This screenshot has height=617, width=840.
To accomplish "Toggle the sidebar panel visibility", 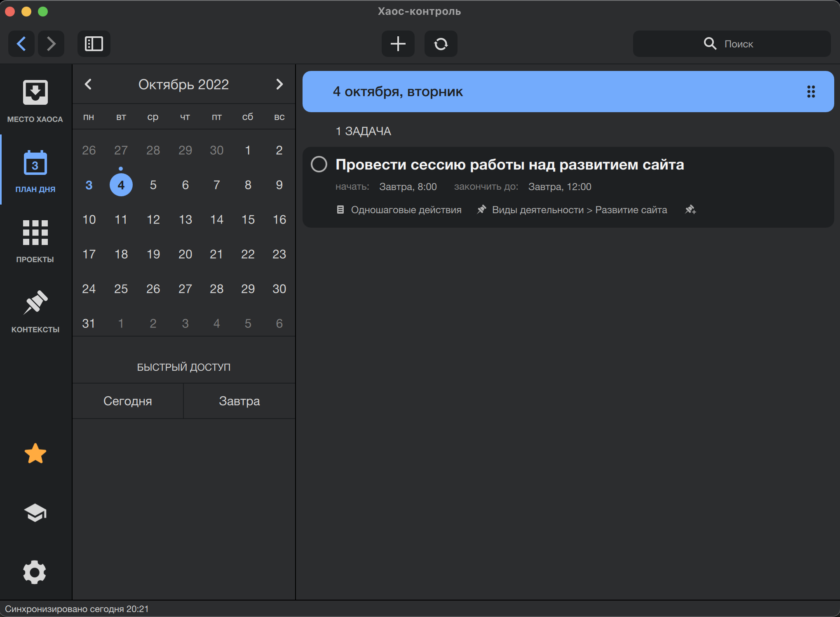I will click(94, 44).
